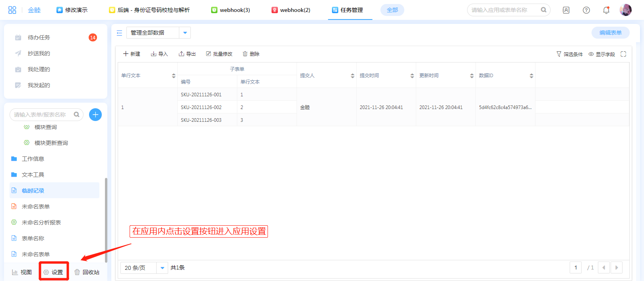Collapse sidebar with the hamburger icon

119,33
